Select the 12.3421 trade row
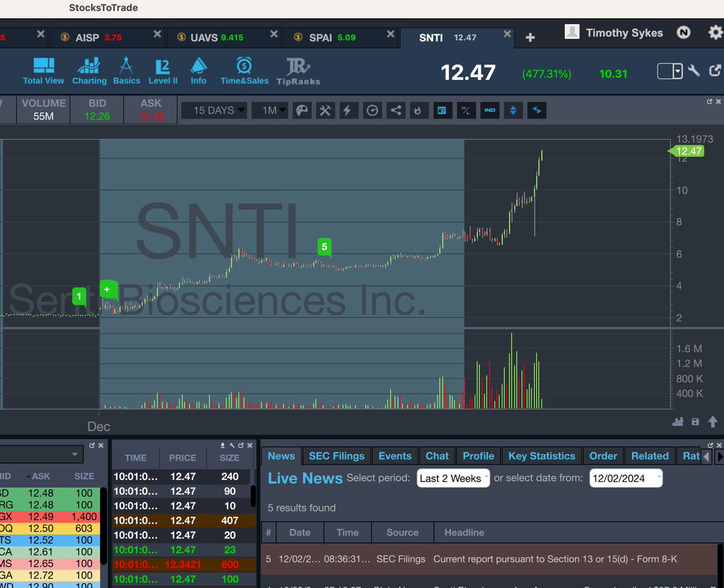724x588 pixels. click(184, 564)
